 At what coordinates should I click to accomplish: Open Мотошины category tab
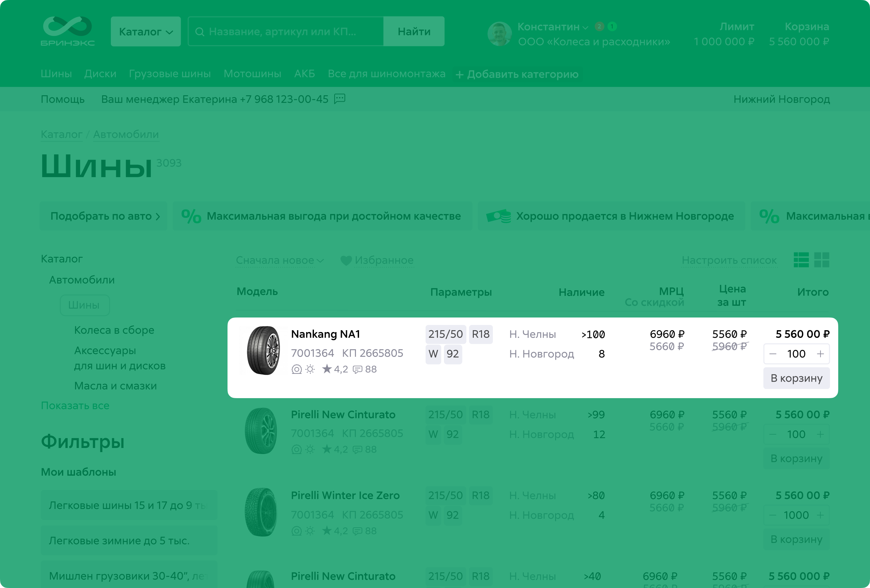(252, 74)
